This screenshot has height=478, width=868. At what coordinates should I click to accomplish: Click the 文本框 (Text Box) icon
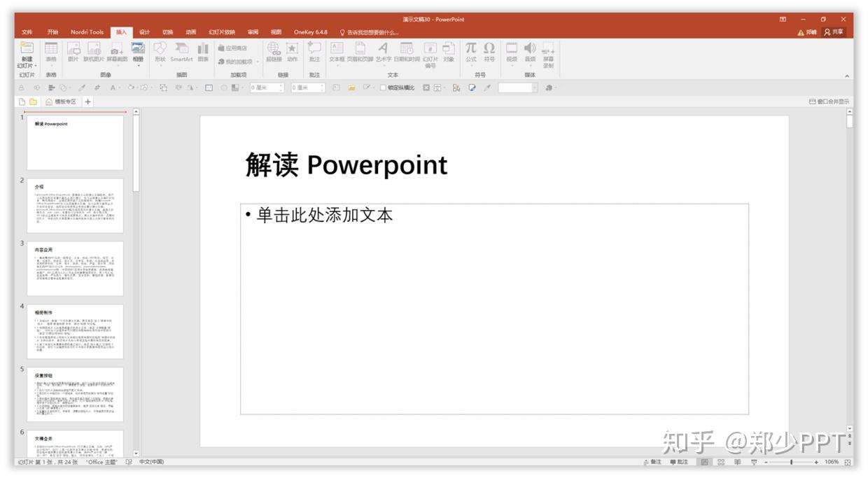337,48
